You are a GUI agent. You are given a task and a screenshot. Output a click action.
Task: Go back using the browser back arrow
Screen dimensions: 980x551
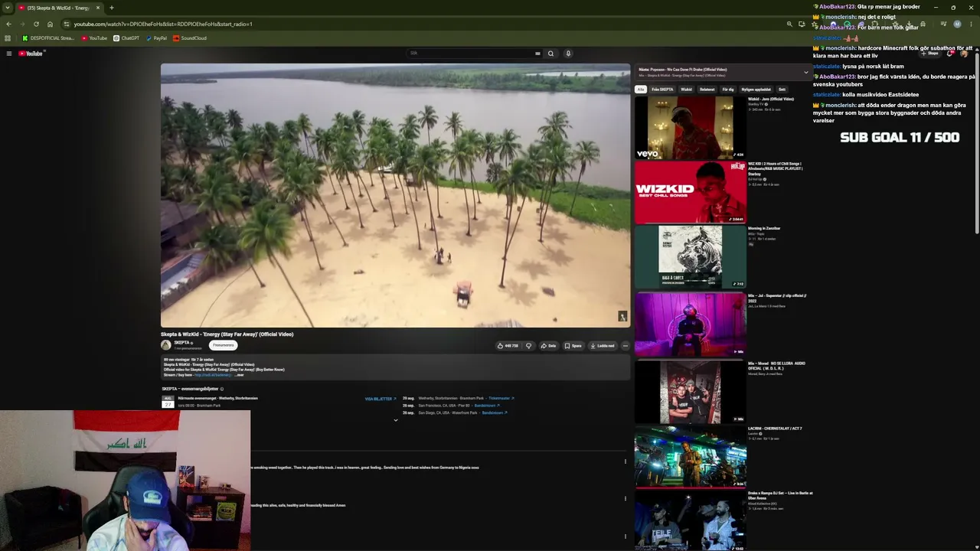8,24
